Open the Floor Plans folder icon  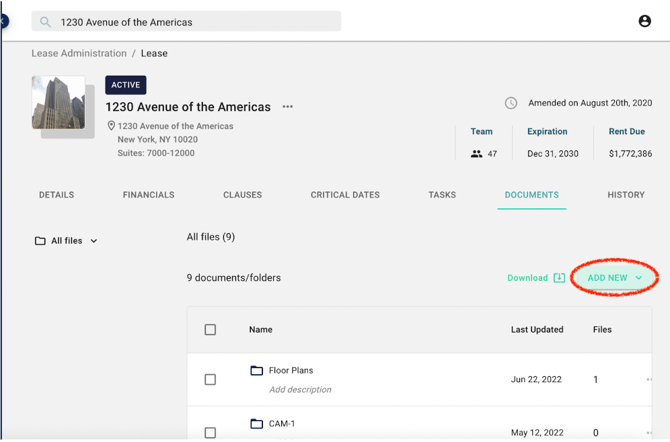click(x=257, y=371)
